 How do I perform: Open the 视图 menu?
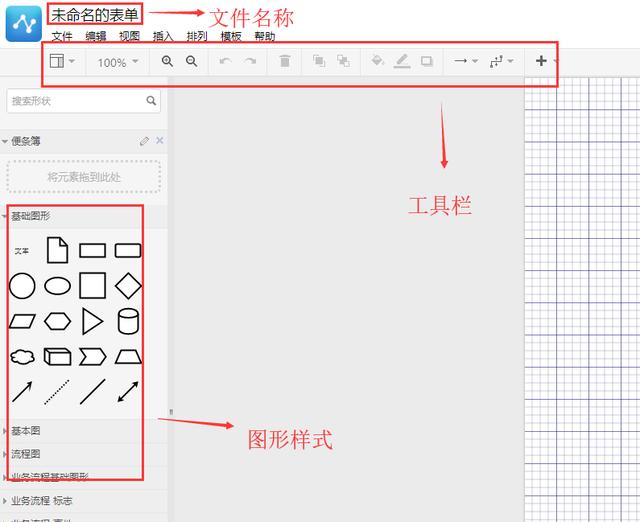point(129,36)
